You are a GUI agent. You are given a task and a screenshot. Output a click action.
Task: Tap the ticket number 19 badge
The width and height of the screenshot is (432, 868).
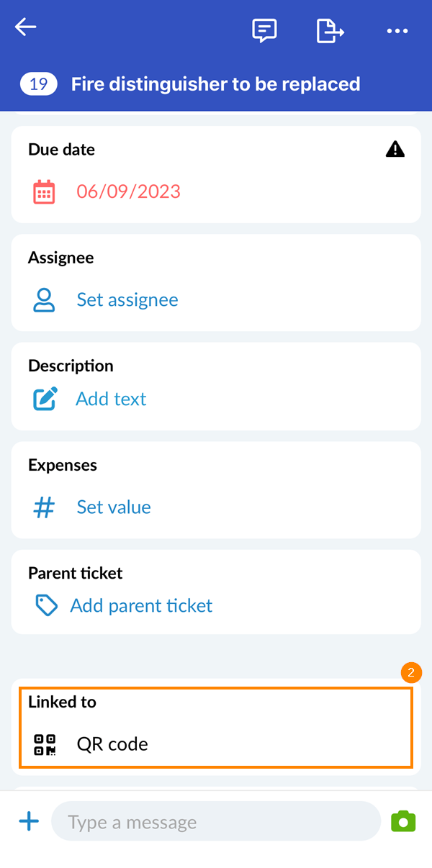[39, 84]
